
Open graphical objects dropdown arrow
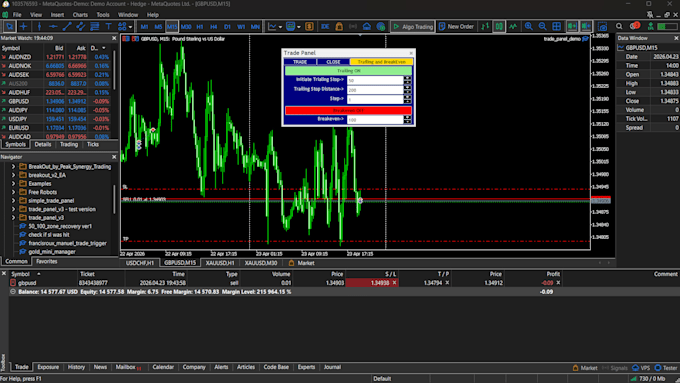tap(130, 27)
